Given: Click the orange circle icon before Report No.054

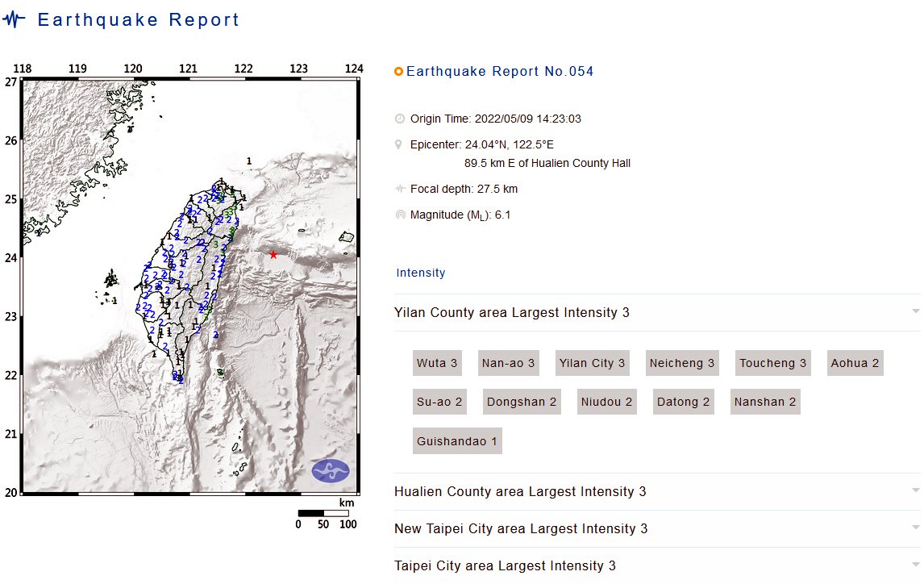Looking at the screenshot, I should tap(399, 71).
